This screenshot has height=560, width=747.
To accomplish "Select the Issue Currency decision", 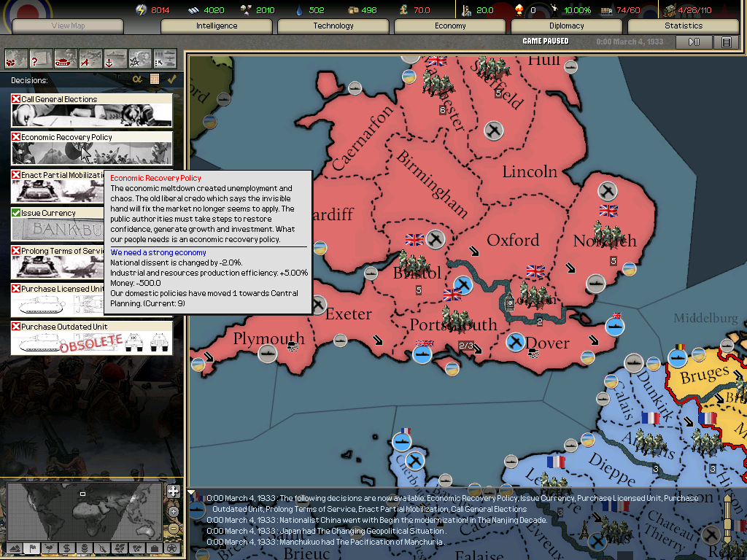I will [57, 225].
